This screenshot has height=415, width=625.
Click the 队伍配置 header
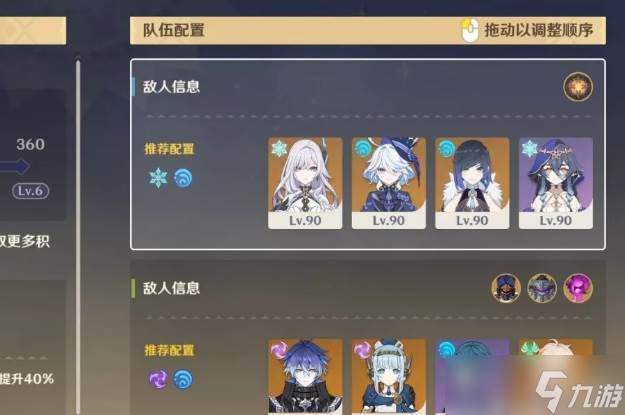(174, 30)
